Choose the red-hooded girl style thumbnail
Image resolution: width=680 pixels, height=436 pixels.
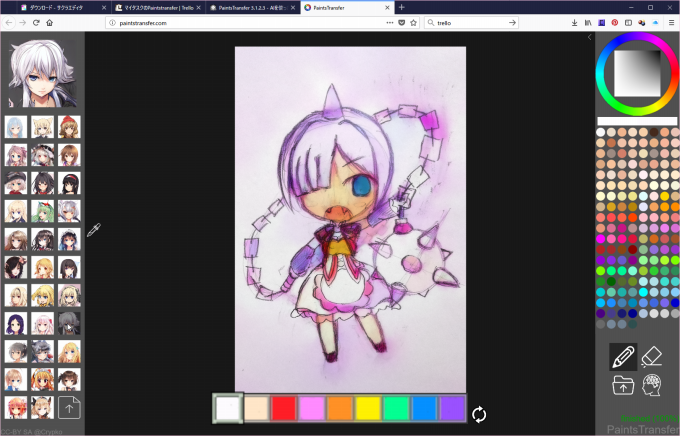(x=69, y=127)
